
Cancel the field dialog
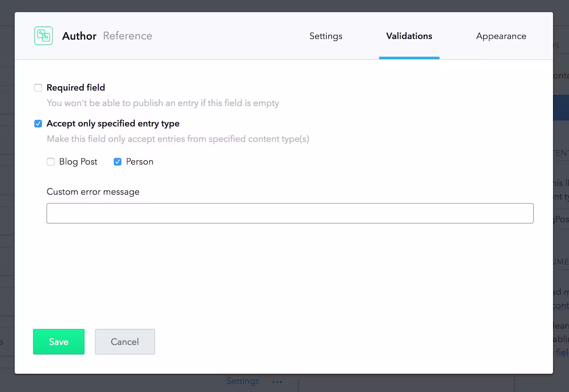[125, 342]
